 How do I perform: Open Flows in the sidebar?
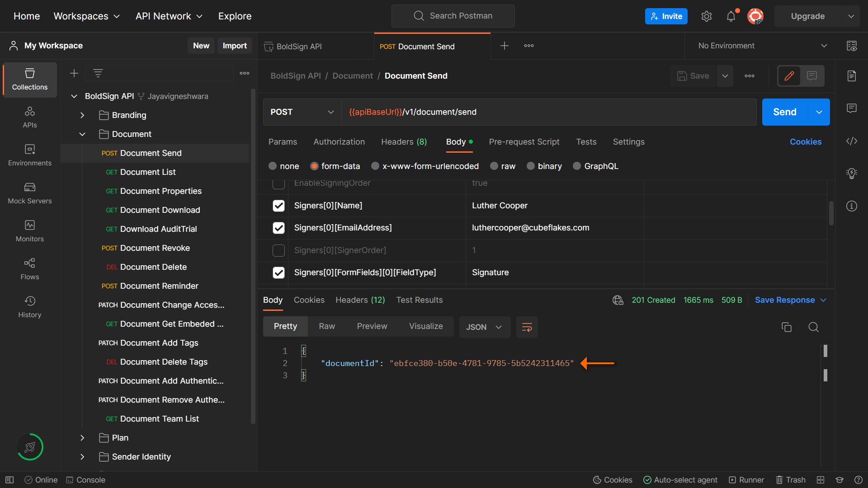pyautogui.click(x=30, y=269)
